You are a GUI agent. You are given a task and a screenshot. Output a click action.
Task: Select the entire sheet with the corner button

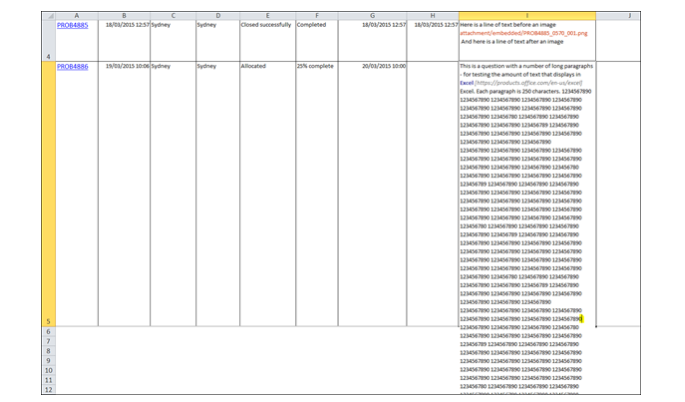coord(49,16)
